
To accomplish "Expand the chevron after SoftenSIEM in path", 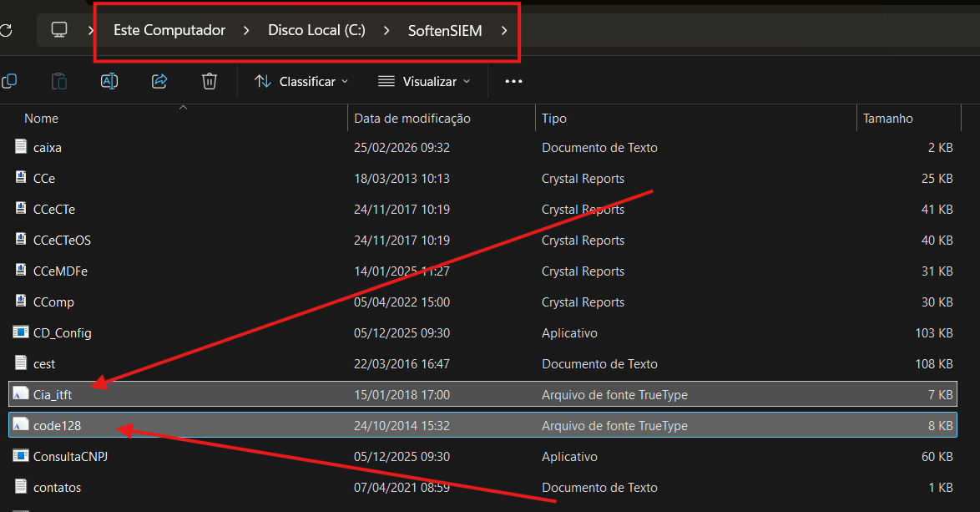I will pyautogui.click(x=503, y=31).
